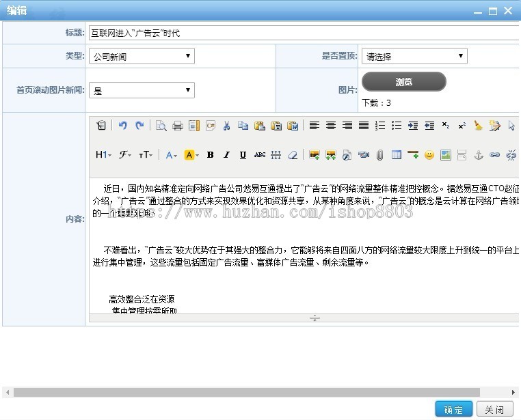The height and width of the screenshot is (420, 521).
Task: Toggle strikethrough ABC formatting
Action: pyautogui.click(x=260, y=154)
